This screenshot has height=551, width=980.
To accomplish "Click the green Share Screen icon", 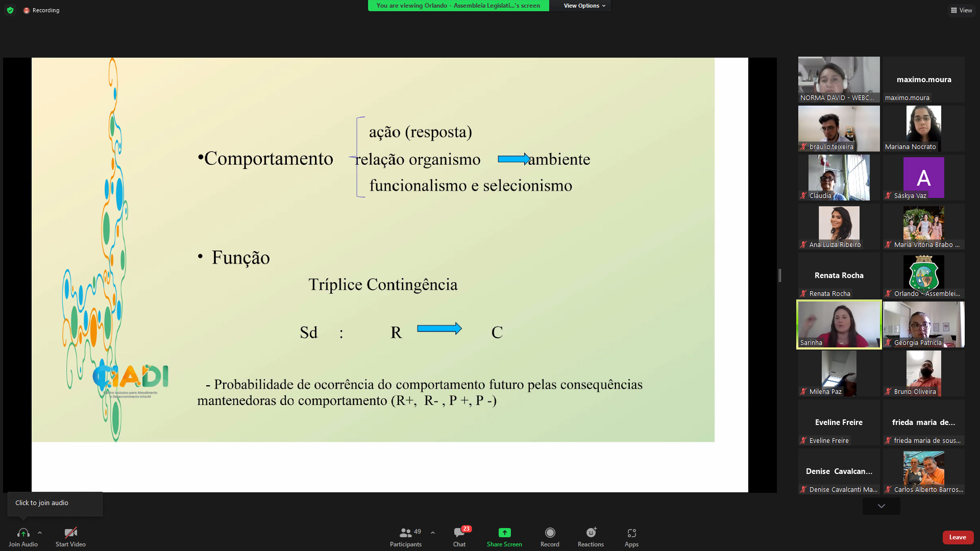I will tap(504, 533).
